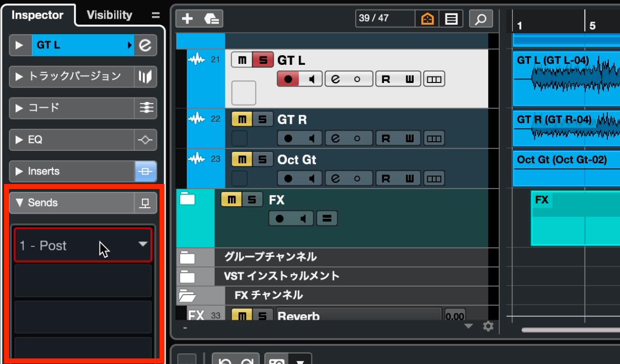Open channel settings for GT L in Inspector
Viewport: 620px width, 364px height.
click(145, 45)
